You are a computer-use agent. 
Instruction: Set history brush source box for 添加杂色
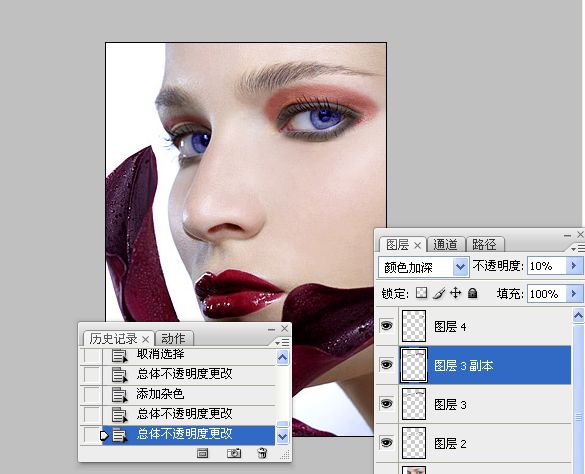coord(91,395)
